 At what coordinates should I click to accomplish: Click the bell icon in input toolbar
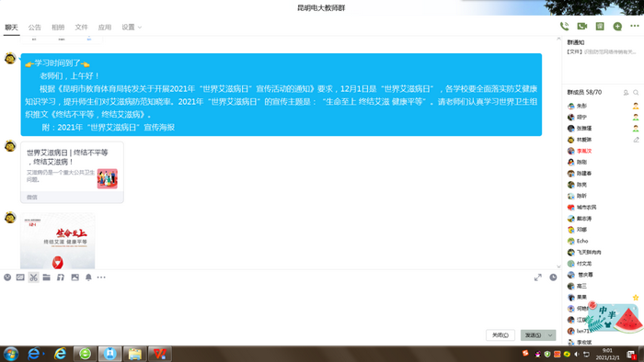click(88, 277)
